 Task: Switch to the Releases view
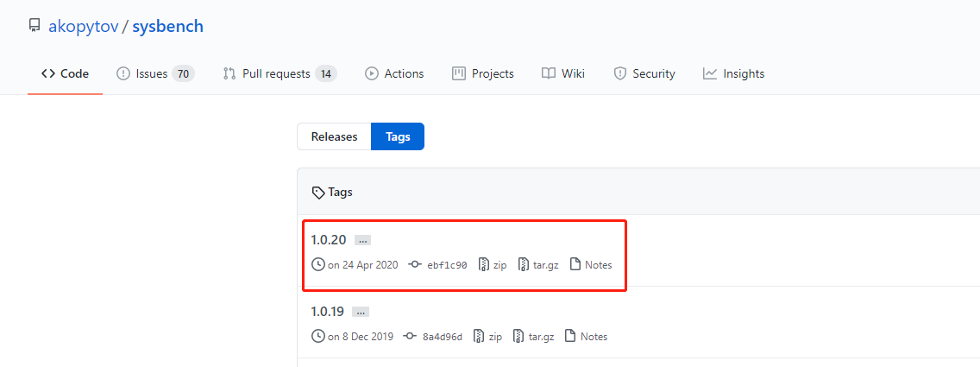tap(334, 136)
